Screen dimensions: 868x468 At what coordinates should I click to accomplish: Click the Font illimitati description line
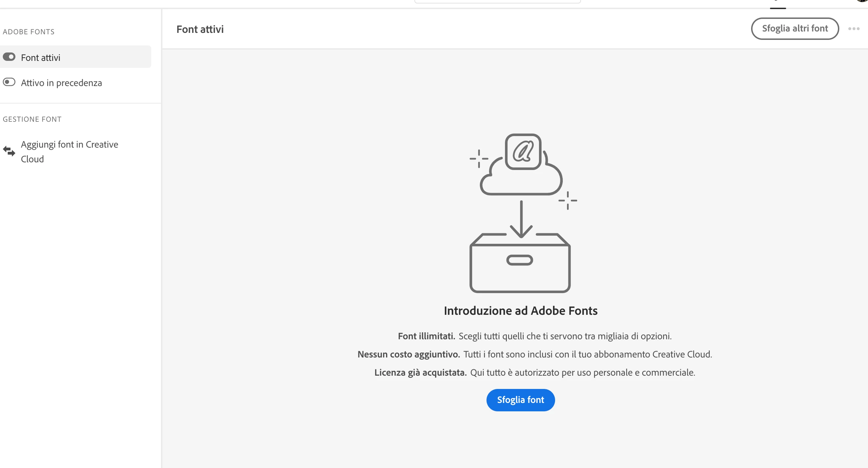click(x=534, y=336)
